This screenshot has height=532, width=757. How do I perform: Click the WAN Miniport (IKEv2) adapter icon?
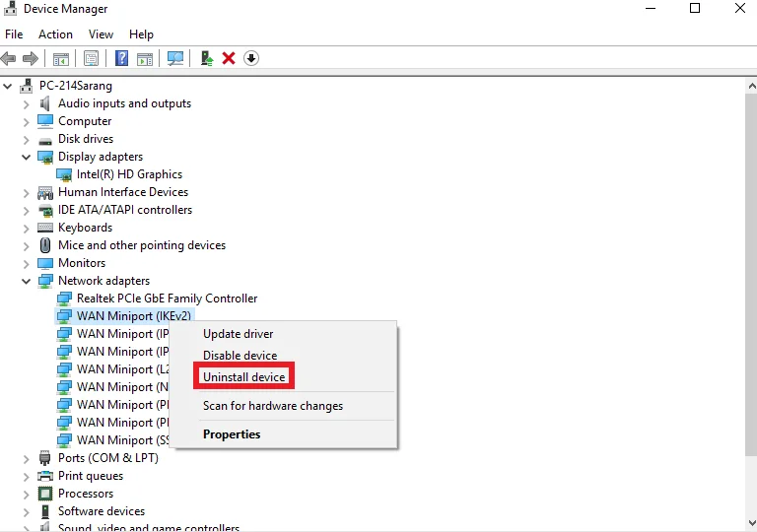coord(64,316)
